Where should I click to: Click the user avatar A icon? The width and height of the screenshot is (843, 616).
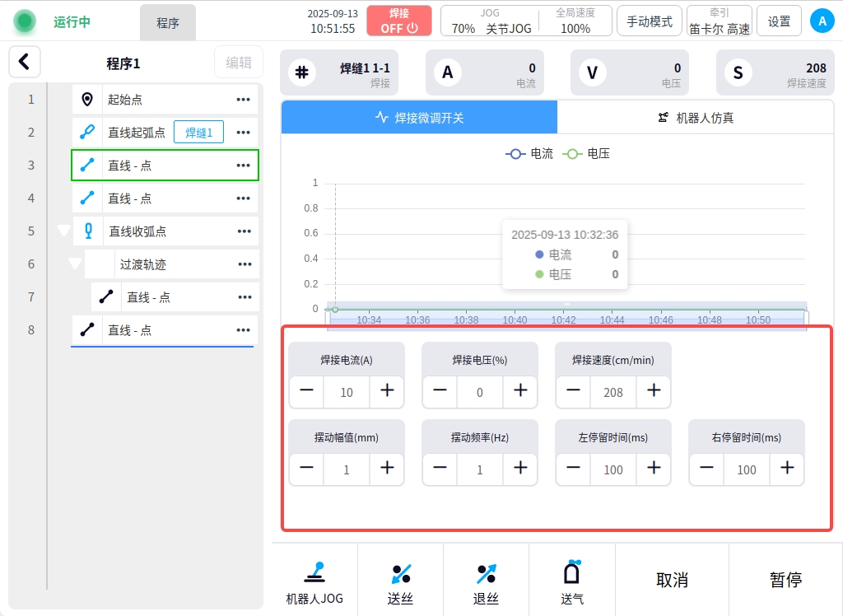click(x=822, y=21)
